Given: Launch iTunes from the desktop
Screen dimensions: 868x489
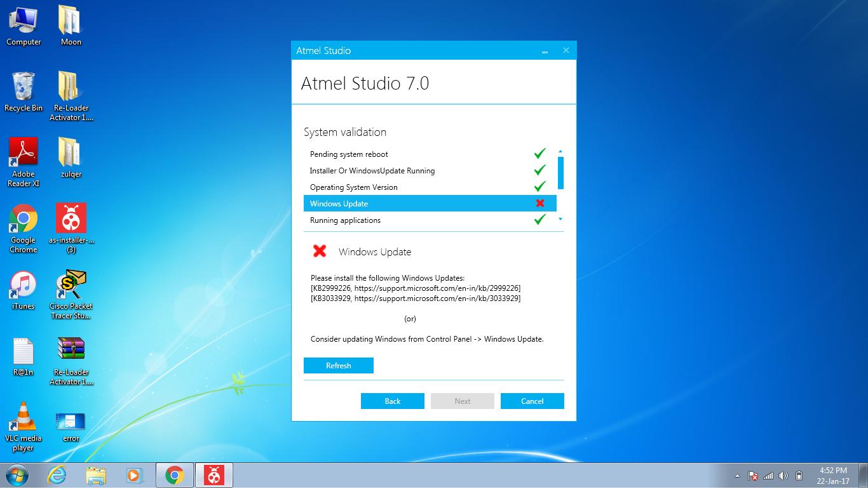Looking at the screenshot, I should 24,291.
